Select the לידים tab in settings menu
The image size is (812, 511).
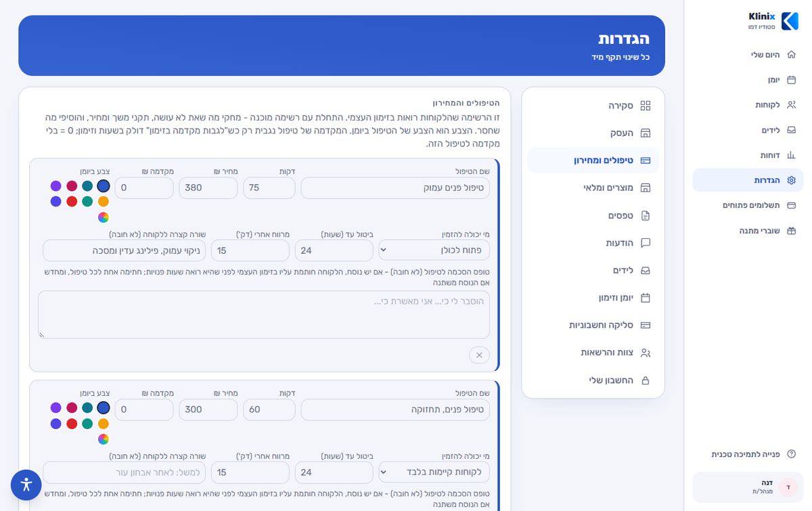[x=593, y=270]
